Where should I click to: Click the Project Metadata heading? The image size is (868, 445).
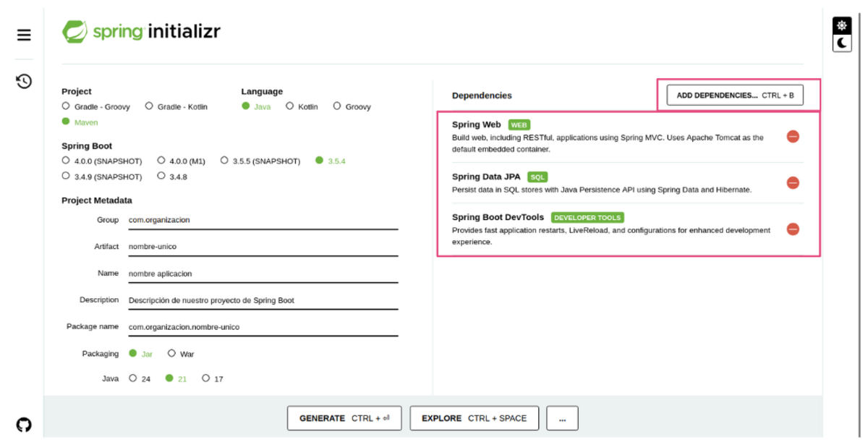97,200
